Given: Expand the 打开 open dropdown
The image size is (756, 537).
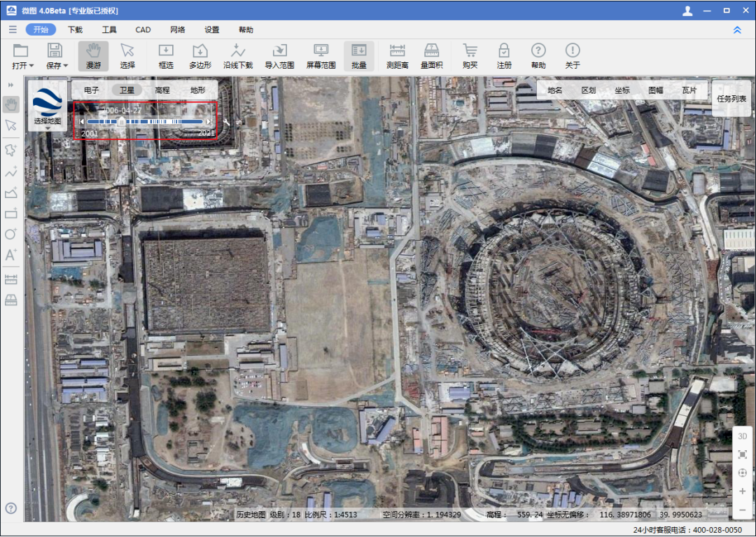Looking at the screenshot, I should point(22,66).
